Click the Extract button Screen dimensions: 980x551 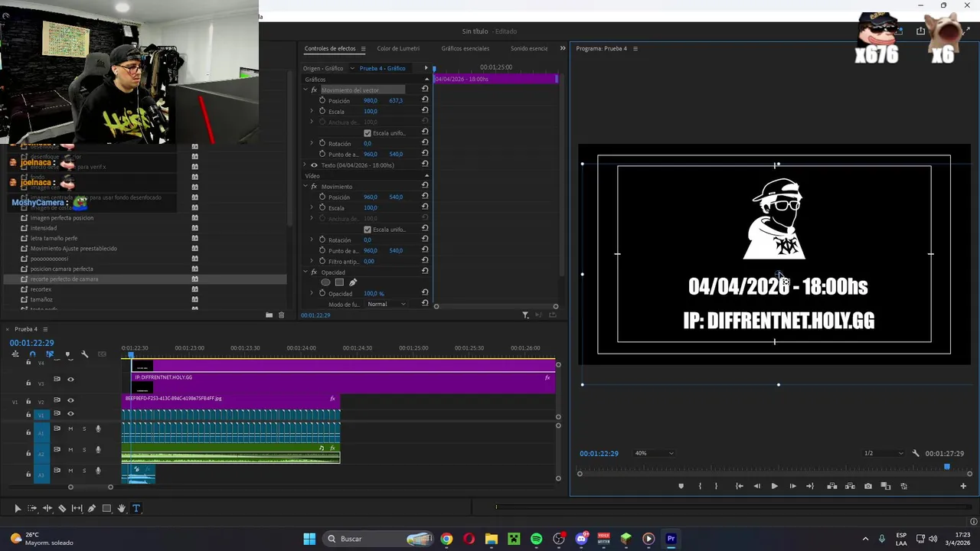pyautogui.click(x=850, y=486)
